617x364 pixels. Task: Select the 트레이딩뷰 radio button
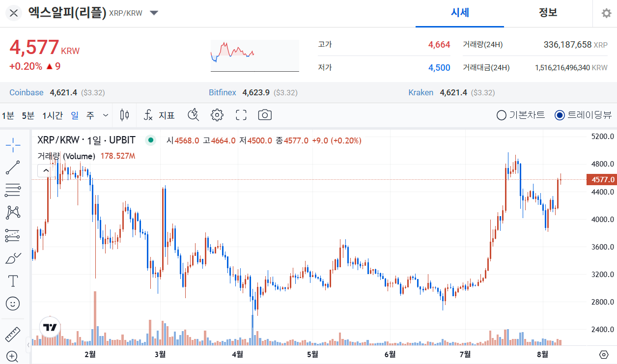[x=560, y=115]
